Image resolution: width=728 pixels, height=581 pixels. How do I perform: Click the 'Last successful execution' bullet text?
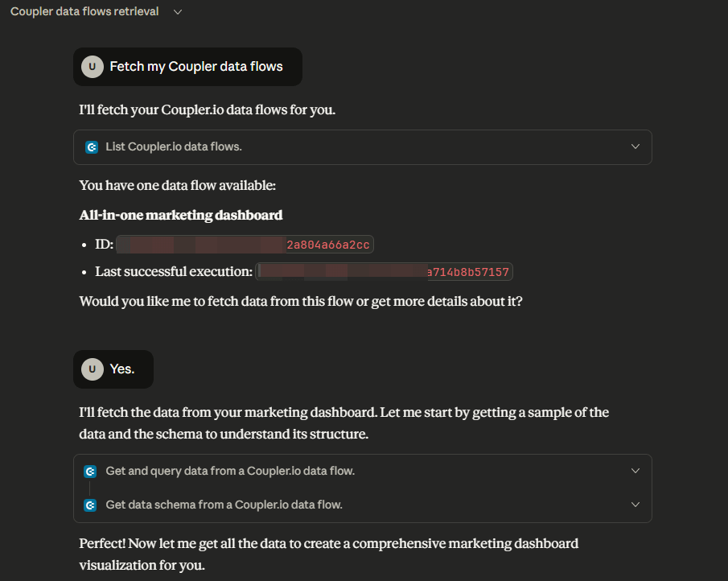pyautogui.click(x=173, y=271)
